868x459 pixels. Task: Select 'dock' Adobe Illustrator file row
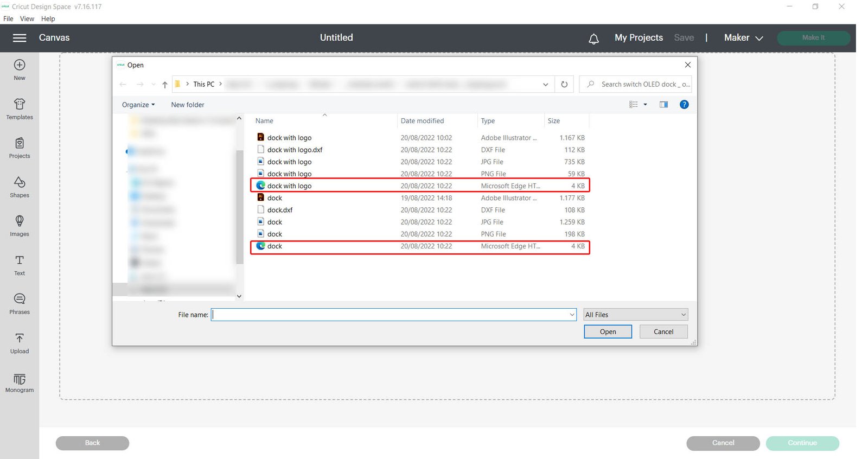[420, 198]
